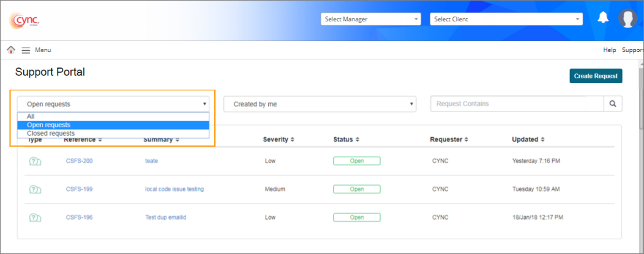The height and width of the screenshot is (254, 644).
Task: Open the 'local code issue testing' summary
Action: (174, 189)
